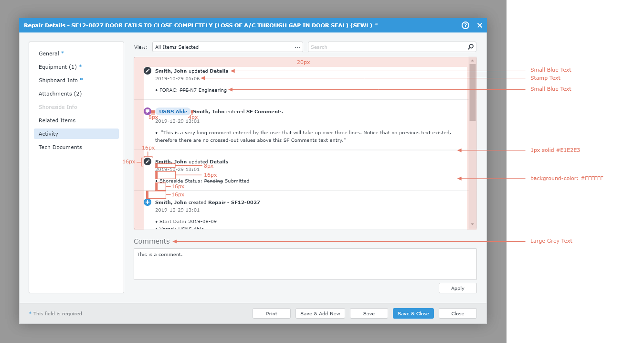Close the Repair Details dialog
The image size is (644, 343).
pos(480,25)
